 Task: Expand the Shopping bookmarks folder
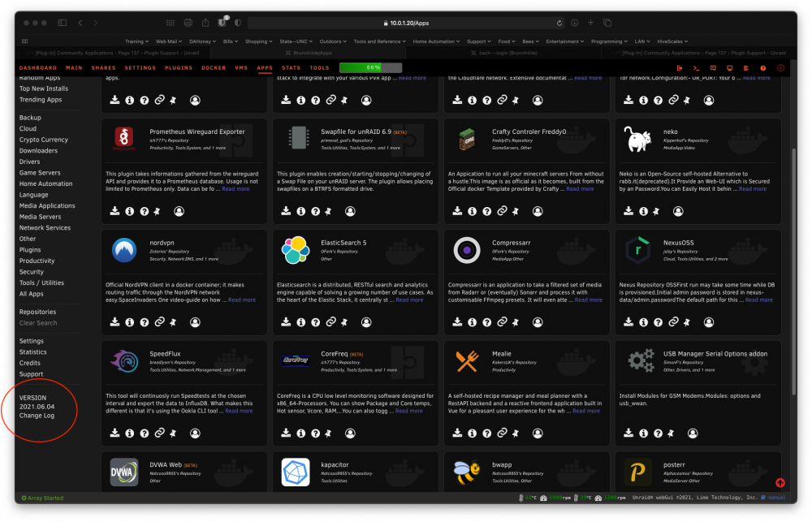[259, 41]
